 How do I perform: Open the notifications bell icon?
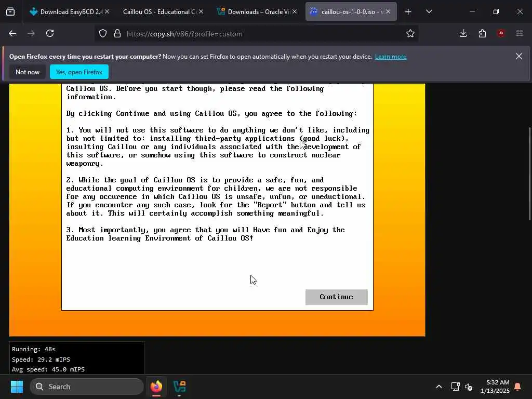tap(518, 387)
